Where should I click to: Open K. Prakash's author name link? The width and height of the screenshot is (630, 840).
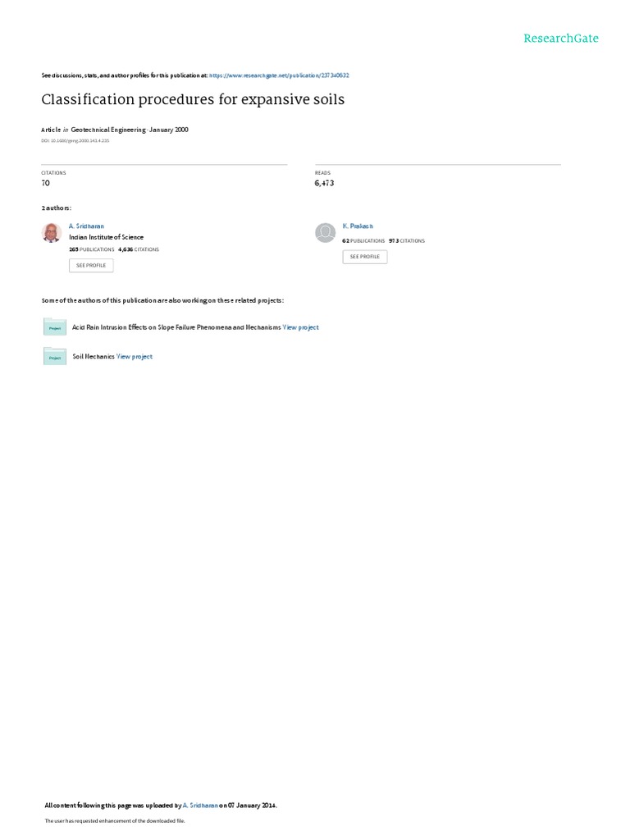pos(358,226)
